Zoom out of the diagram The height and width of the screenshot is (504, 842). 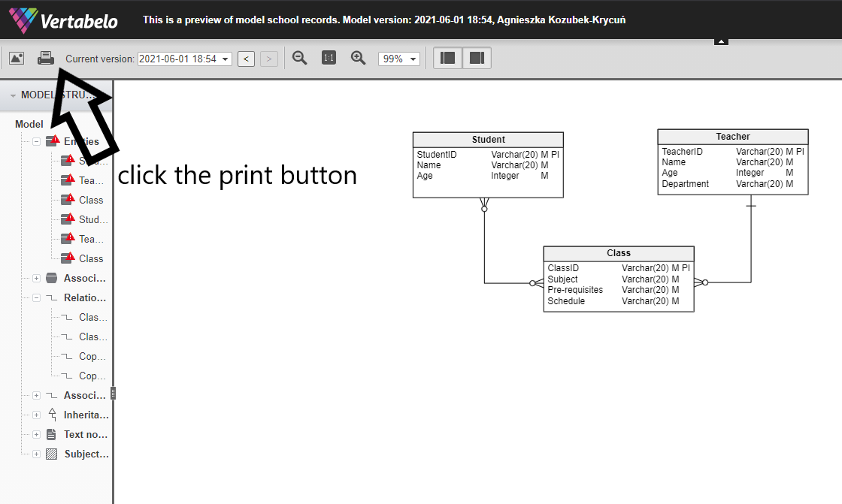click(299, 58)
